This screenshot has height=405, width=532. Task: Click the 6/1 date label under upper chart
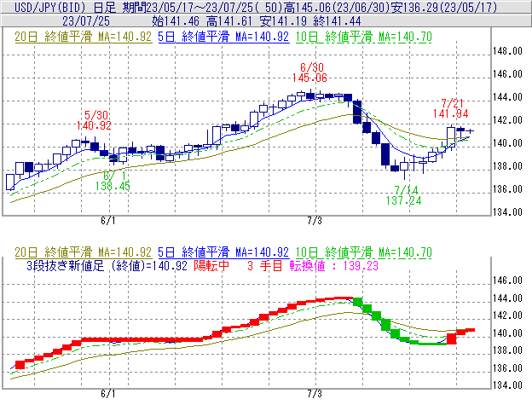[x=108, y=221]
